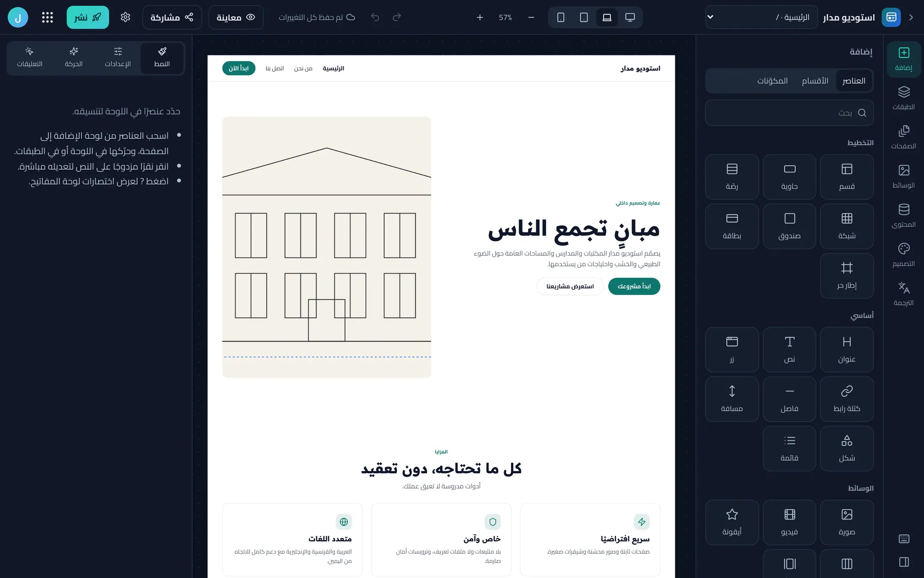Image resolution: width=924 pixels, height=578 pixels.
Task: Show keyboard shortcuts icon in sidebar
Action: click(x=904, y=538)
